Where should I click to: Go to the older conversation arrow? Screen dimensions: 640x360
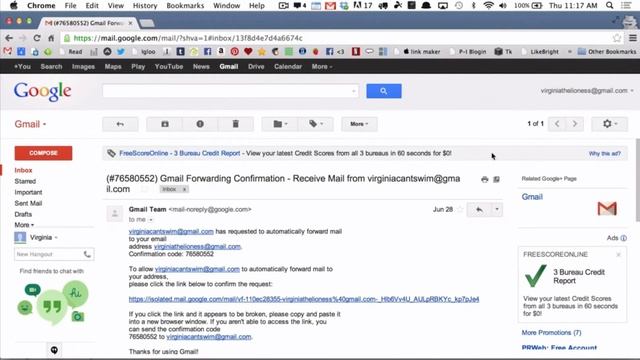click(575, 124)
